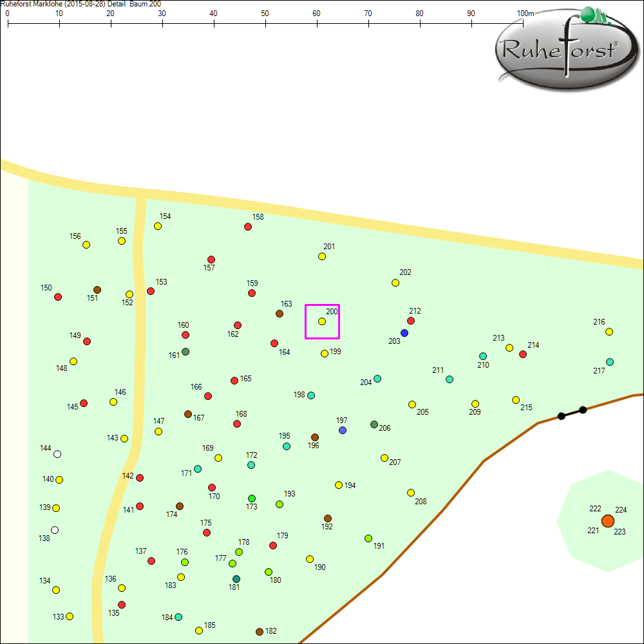Viewport: 644px width, 644px height.
Task: Select teal tree marker 198
Action: [x=311, y=395]
